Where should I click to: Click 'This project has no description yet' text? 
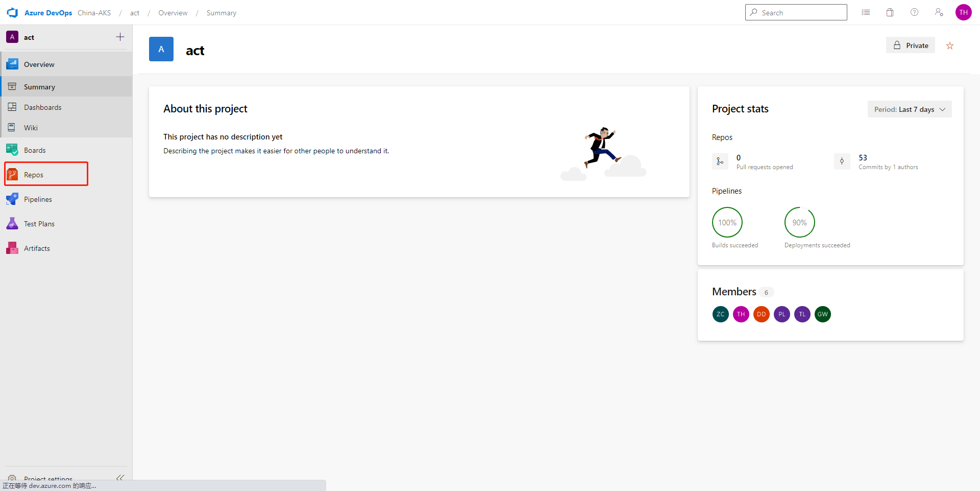223,137
